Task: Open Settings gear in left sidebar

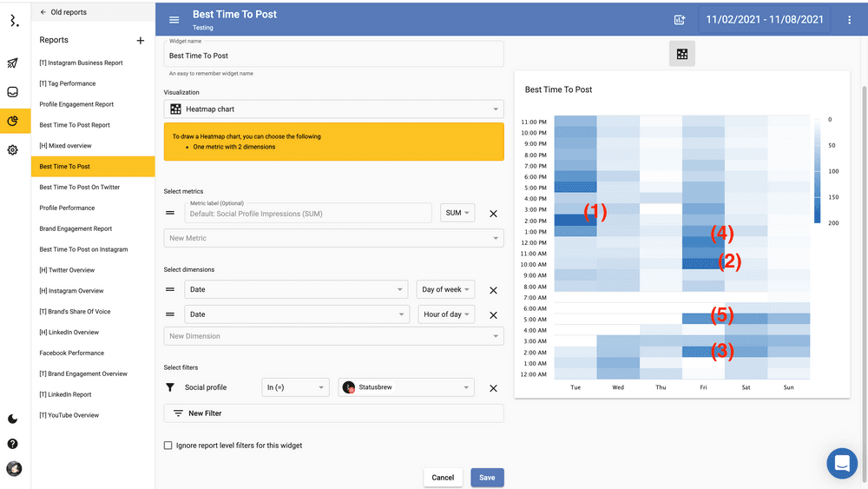Action: point(13,150)
